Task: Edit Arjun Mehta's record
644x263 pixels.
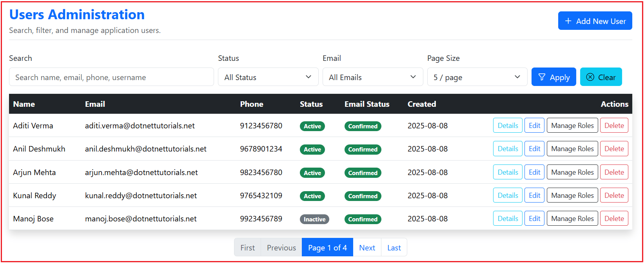Action: 534,172
